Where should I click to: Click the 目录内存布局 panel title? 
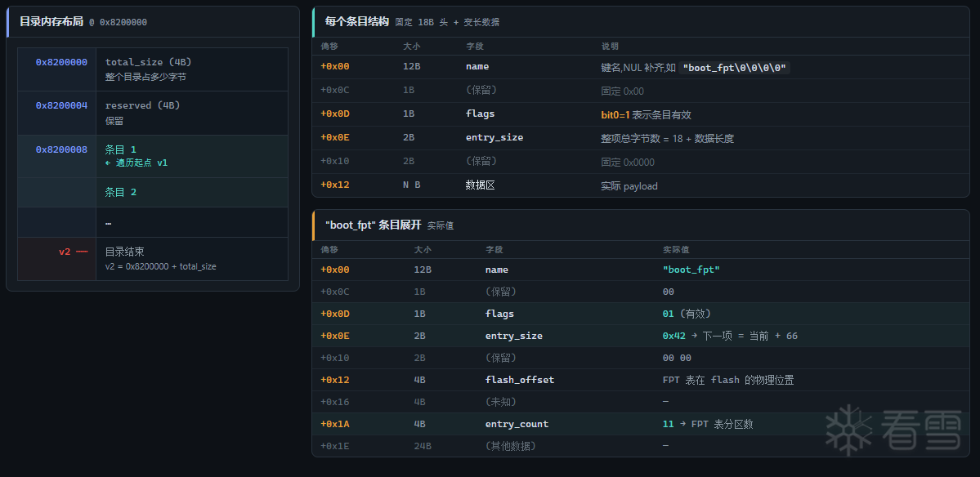click(51, 21)
